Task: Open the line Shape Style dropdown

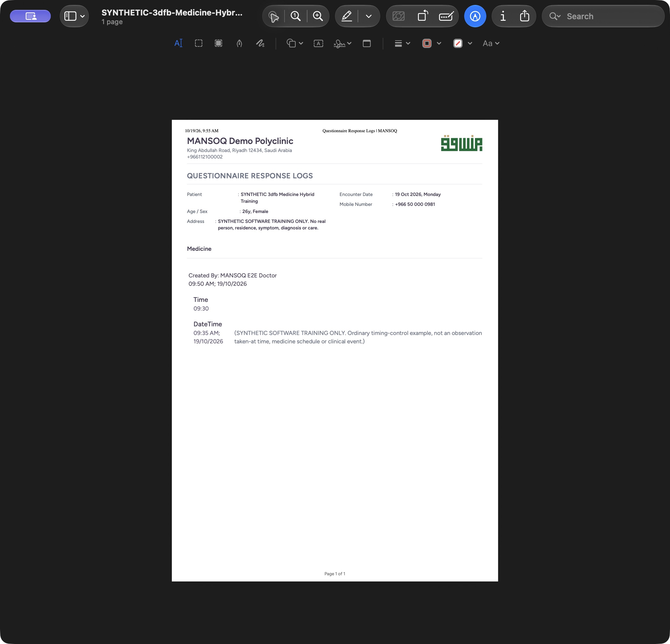Action: (x=402, y=43)
